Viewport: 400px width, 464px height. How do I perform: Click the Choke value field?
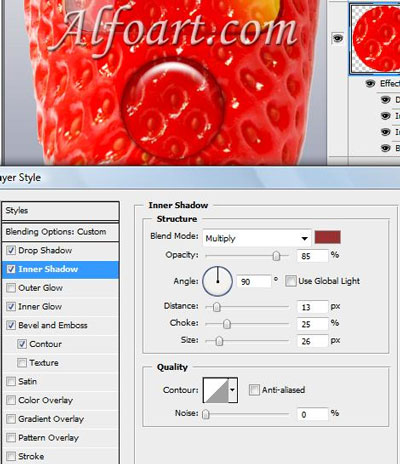[312, 324]
